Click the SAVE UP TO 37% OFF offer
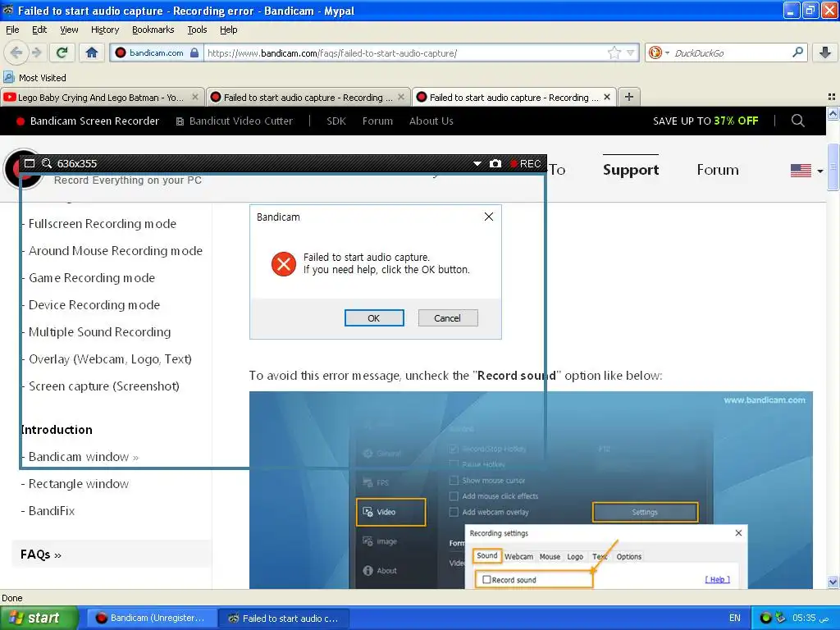 click(x=705, y=121)
